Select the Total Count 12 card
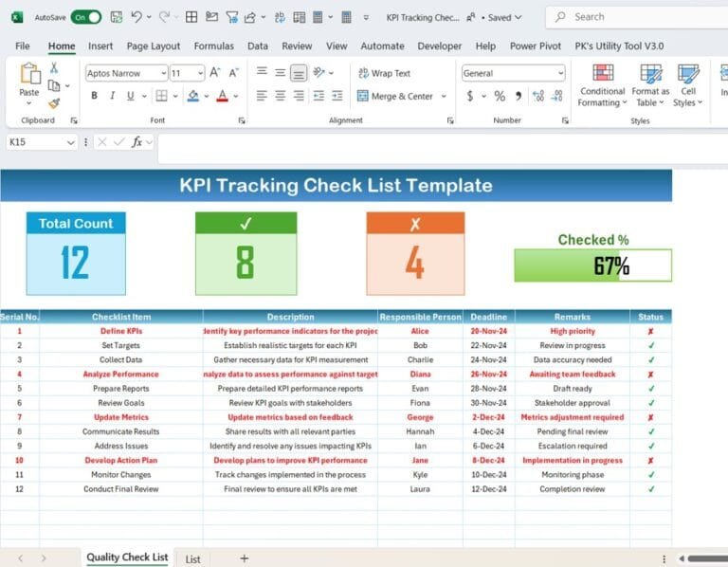Viewport: 728px width, 567px height. click(x=76, y=253)
